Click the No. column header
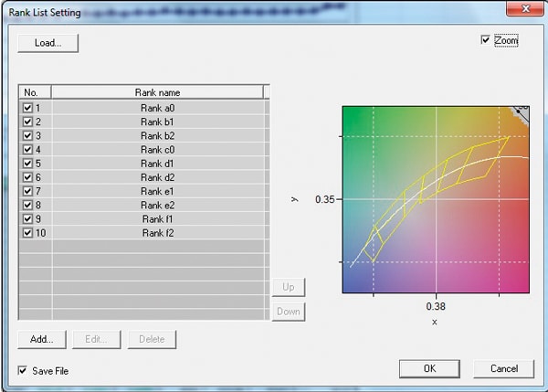This screenshot has height=392, width=548. coord(35,92)
